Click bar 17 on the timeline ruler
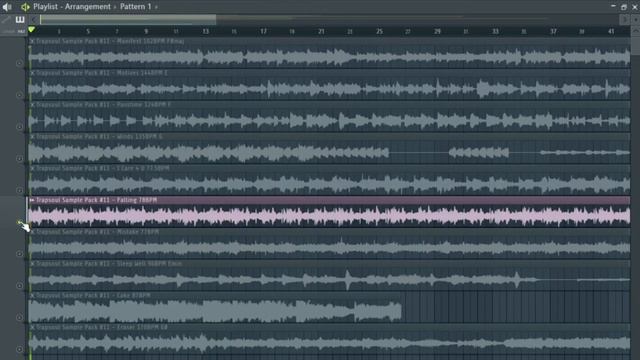The height and width of the screenshot is (360, 640). click(263, 31)
